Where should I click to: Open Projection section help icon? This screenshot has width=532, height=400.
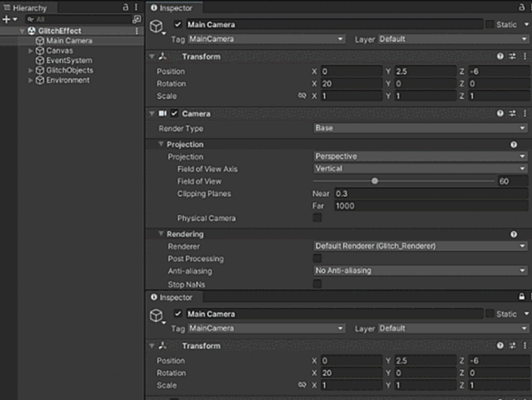(x=514, y=145)
